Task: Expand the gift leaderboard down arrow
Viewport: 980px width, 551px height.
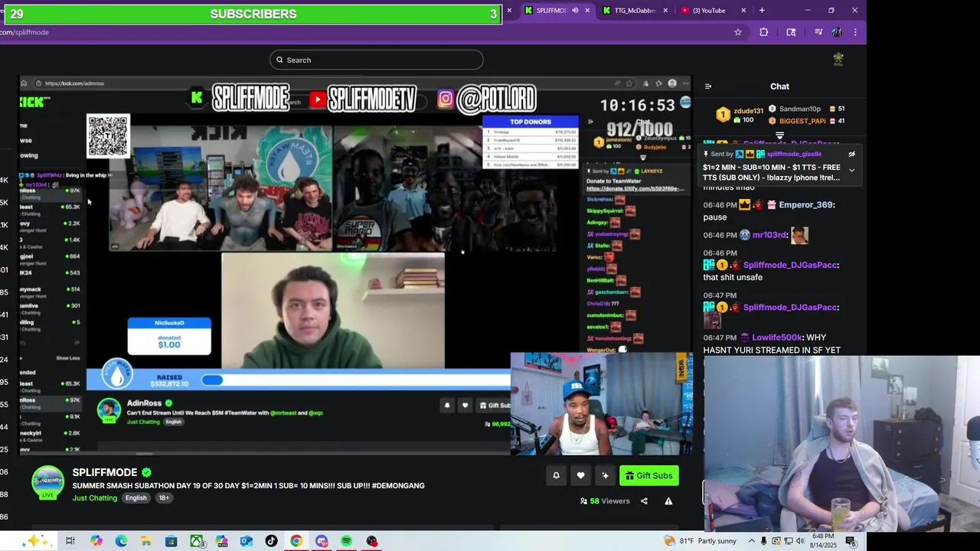Action: click(x=779, y=136)
